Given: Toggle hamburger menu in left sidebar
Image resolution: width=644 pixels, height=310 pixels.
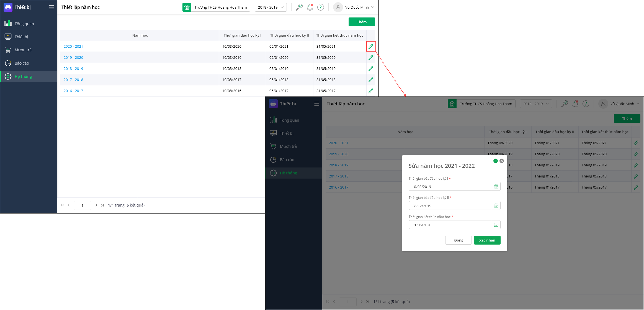Looking at the screenshot, I should (51, 7).
